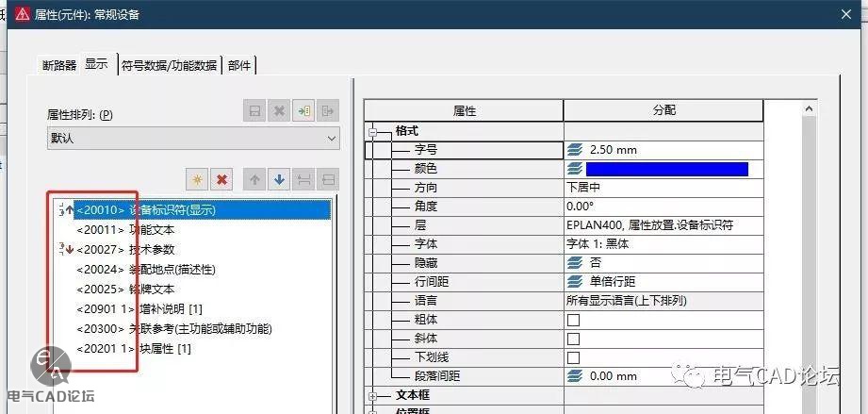Enable the 斜体 italic checkbox

(573, 339)
